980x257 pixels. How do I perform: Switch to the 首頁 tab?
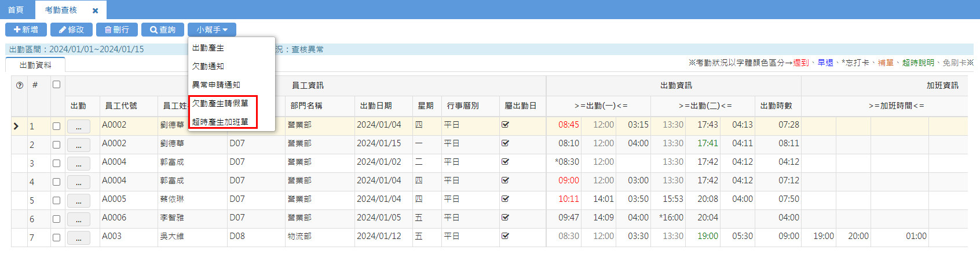(16, 10)
